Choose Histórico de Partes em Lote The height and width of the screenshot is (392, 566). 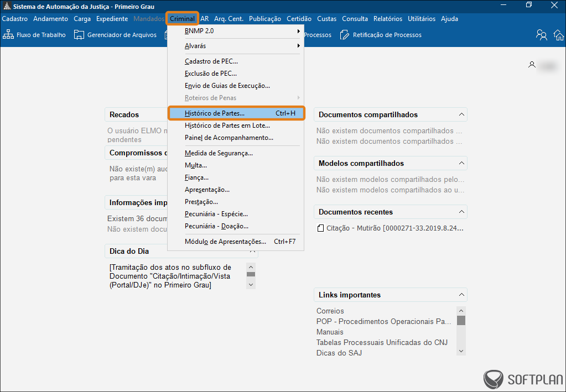(236, 126)
